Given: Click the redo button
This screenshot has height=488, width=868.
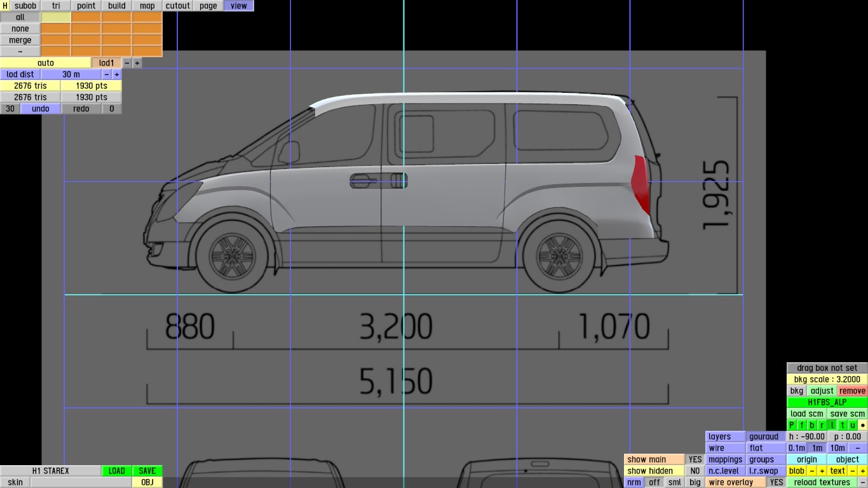Looking at the screenshot, I should pyautogui.click(x=81, y=109).
